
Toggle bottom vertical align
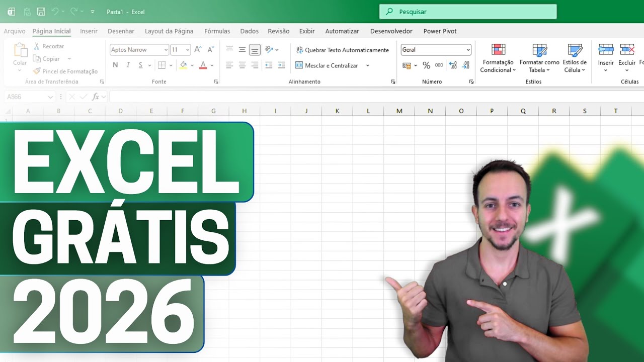coord(255,50)
